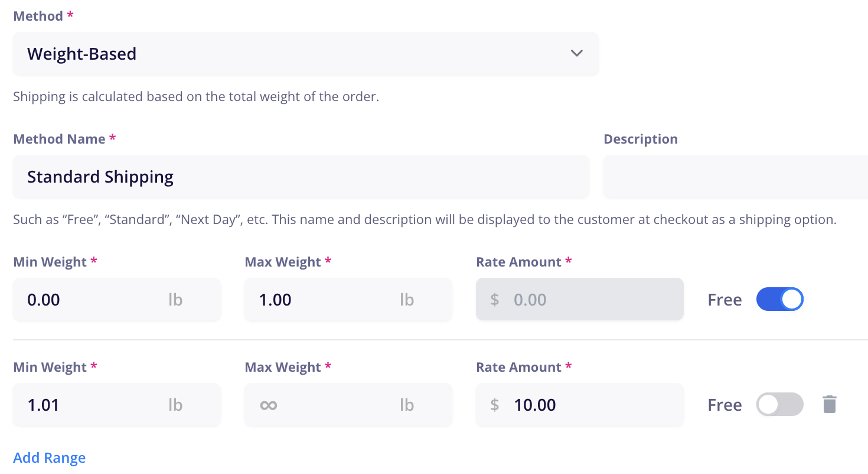
Task: Click the disabled Rate Amount field showing 0.00
Action: [580, 300]
